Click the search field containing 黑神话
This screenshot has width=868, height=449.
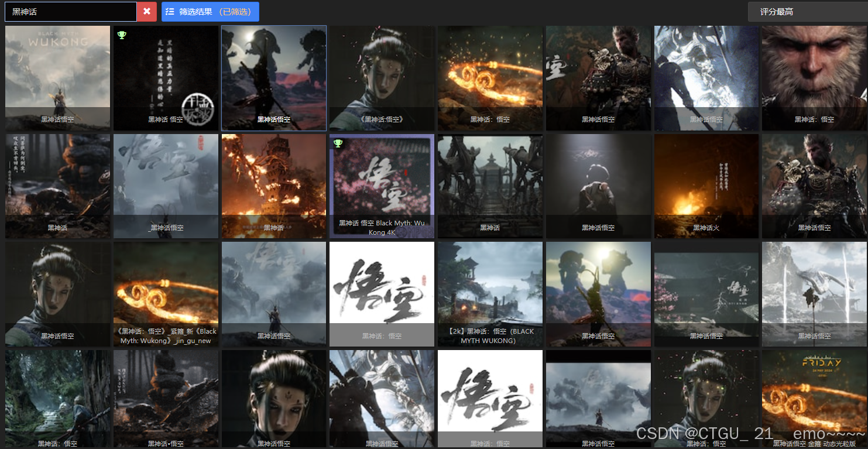click(71, 12)
